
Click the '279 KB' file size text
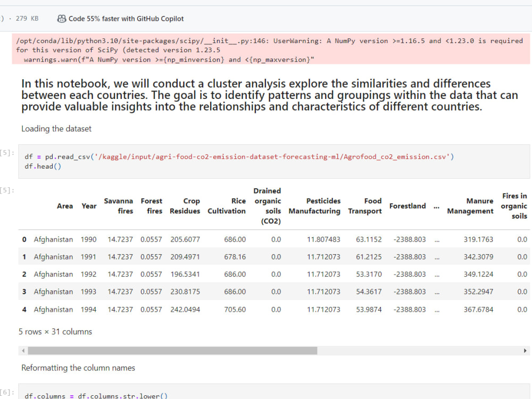27,18
